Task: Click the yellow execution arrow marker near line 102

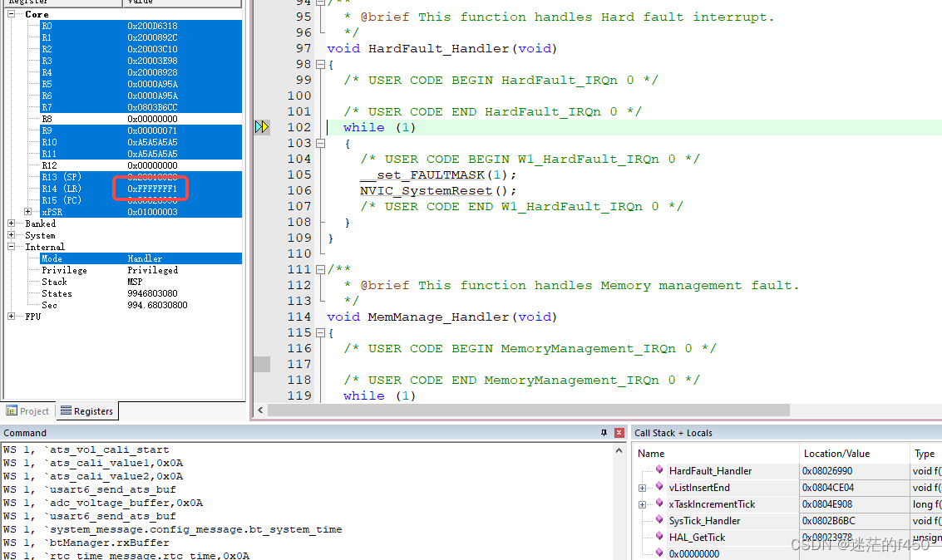Action: 263,126
